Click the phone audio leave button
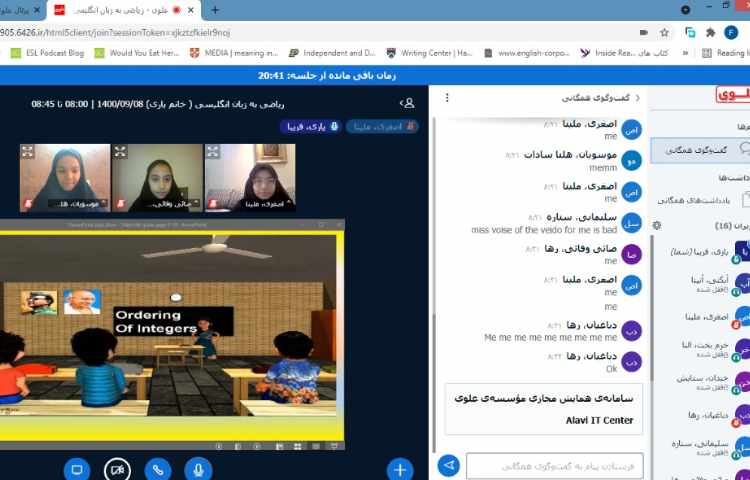Image resolution: width=750 pixels, height=480 pixels. (x=158, y=469)
